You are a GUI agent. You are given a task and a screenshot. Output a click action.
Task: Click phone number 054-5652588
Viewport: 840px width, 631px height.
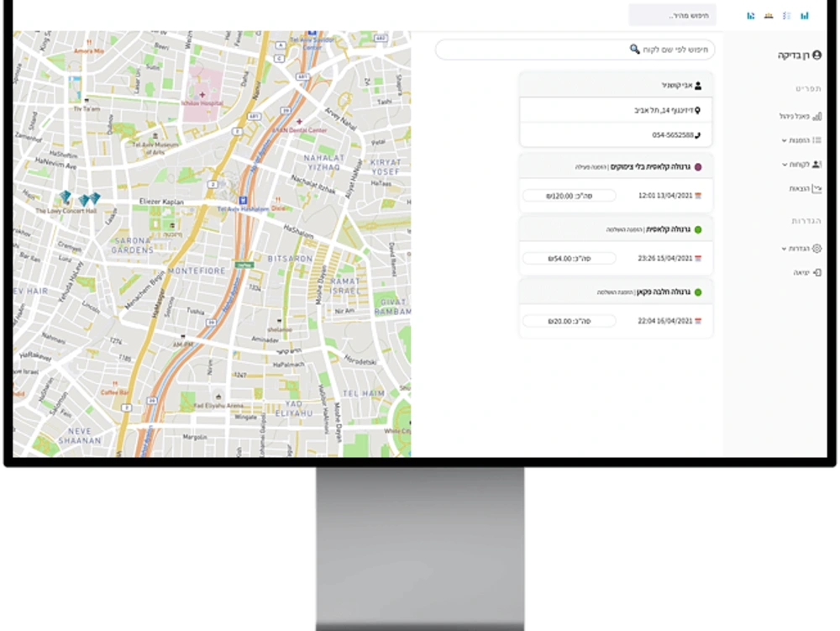[x=672, y=135]
